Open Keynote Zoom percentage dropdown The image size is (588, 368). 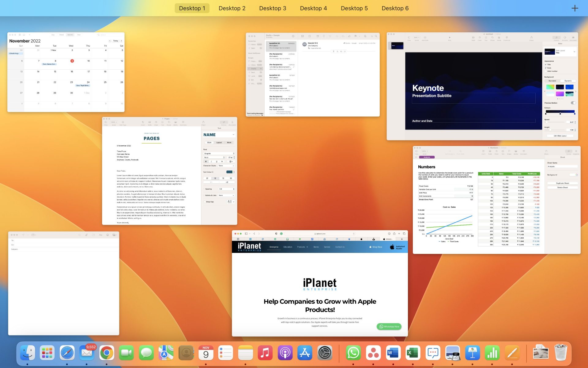[417, 37]
